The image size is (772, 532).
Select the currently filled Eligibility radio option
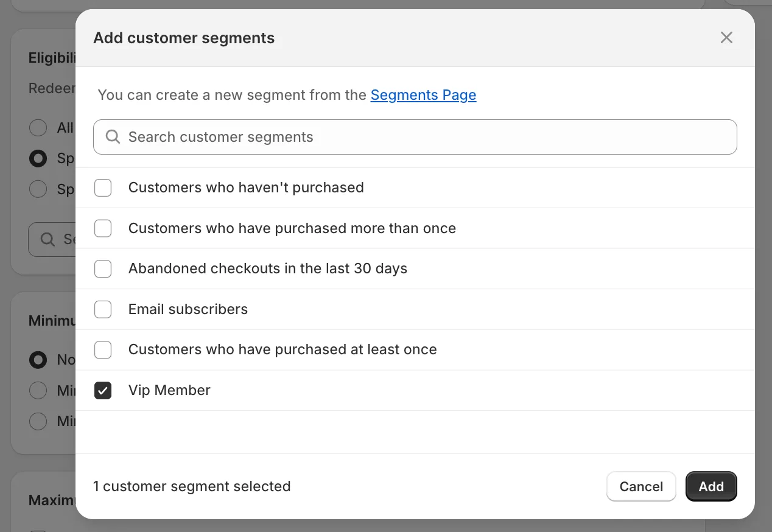tap(38, 158)
